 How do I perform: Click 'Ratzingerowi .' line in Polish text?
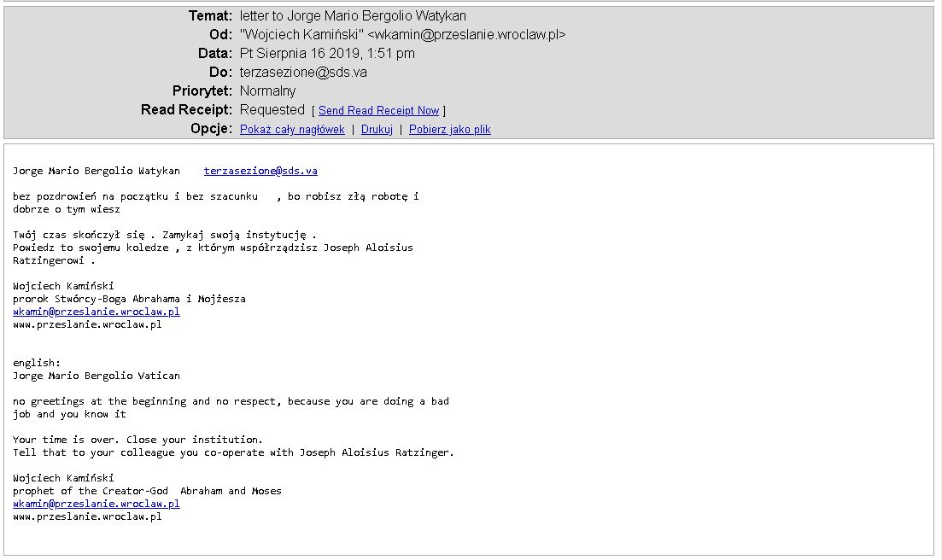coord(54,261)
